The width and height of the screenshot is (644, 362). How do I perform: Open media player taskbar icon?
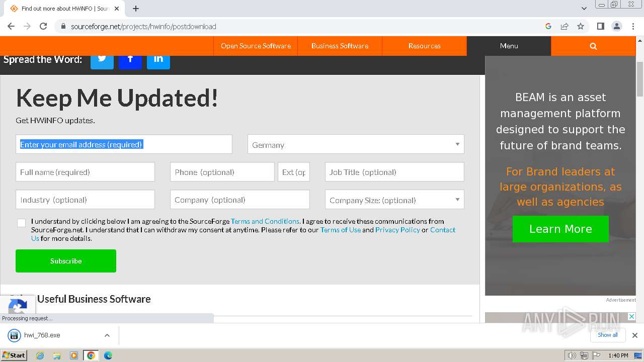coord(74,355)
